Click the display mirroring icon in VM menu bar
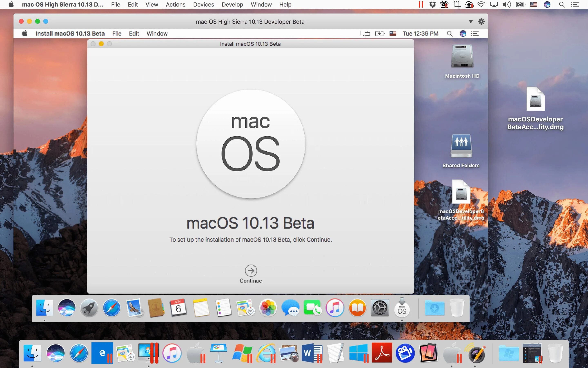Screen dimensions: 588x368 click(x=365, y=34)
